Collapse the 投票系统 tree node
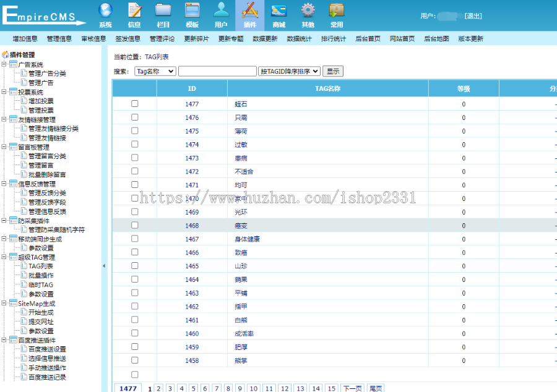 pyautogui.click(x=4, y=92)
